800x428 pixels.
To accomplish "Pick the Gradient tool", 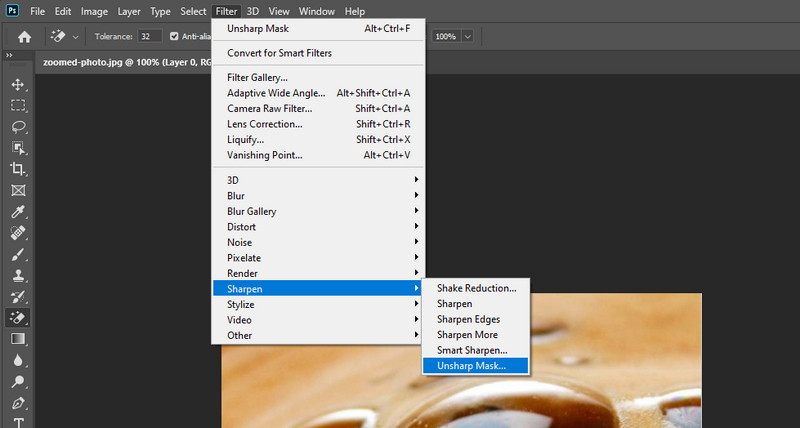I will [18, 339].
